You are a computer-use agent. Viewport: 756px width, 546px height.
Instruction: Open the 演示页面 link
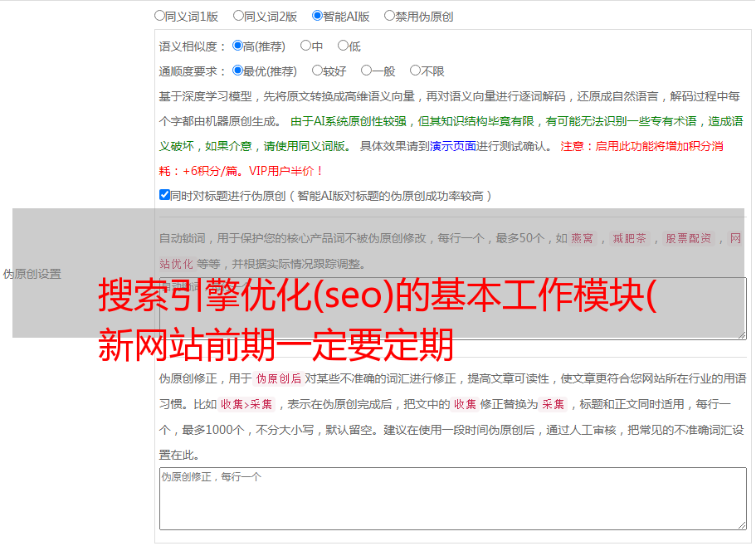(453, 146)
